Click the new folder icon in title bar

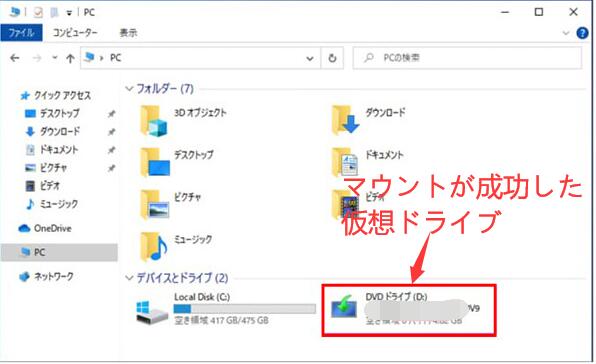54,13
